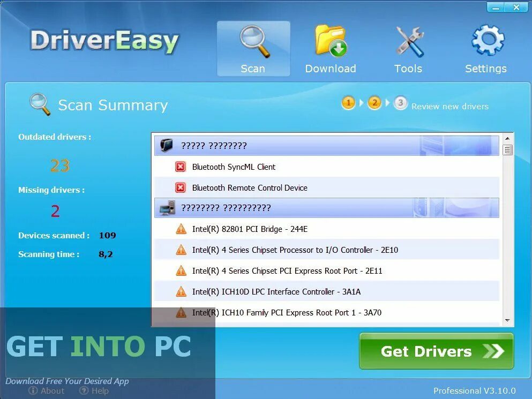Viewport: 532px width, 399px height.
Task: Click the Review new drivers step label
Action: [x=450, y=106]
